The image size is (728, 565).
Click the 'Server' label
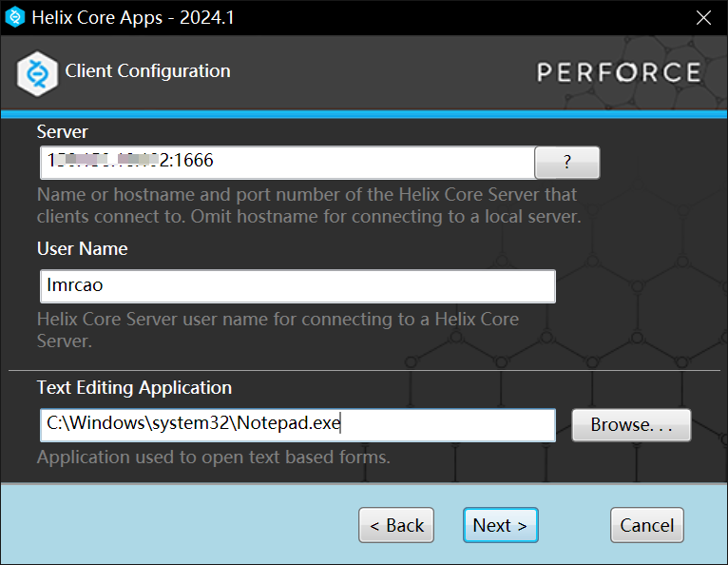(62, 131)
